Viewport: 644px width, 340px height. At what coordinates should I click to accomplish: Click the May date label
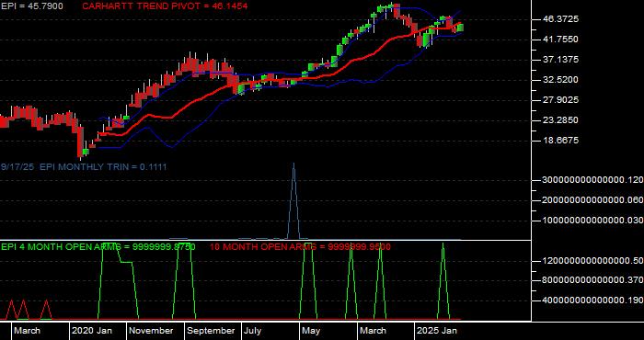311,331
